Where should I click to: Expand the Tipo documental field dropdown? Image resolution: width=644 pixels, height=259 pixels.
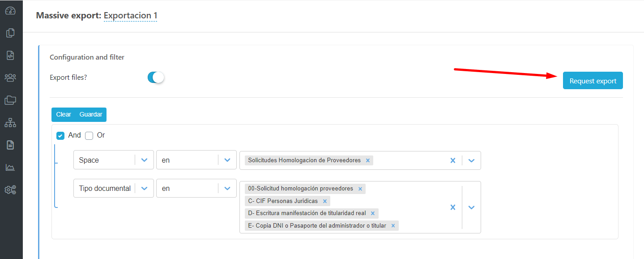(x=144, y=188)
